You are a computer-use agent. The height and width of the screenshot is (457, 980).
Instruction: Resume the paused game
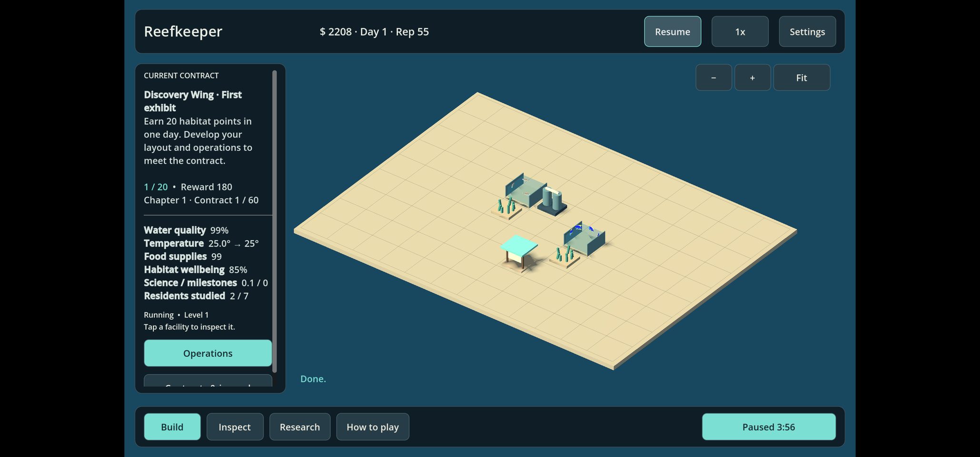(672, 31)
